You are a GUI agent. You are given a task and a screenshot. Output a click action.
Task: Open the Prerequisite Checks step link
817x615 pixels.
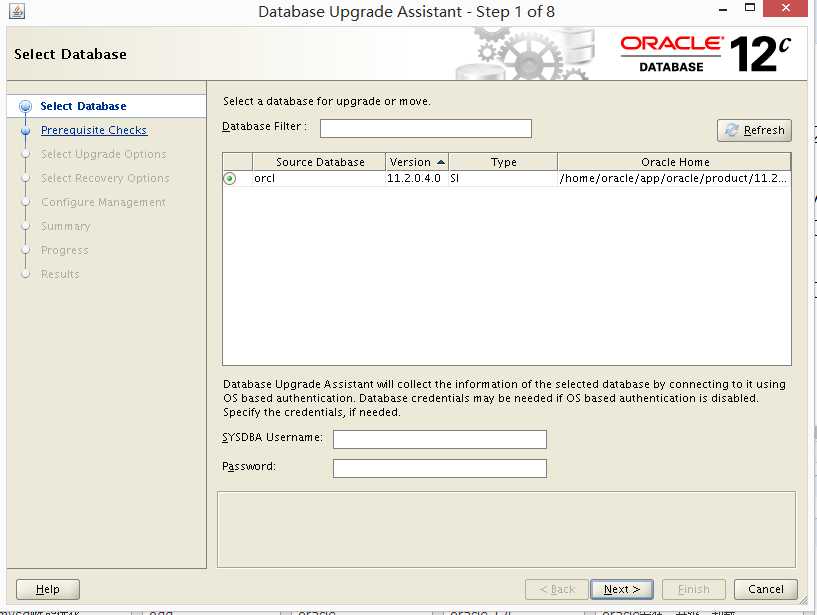click(x=94, y=130)
